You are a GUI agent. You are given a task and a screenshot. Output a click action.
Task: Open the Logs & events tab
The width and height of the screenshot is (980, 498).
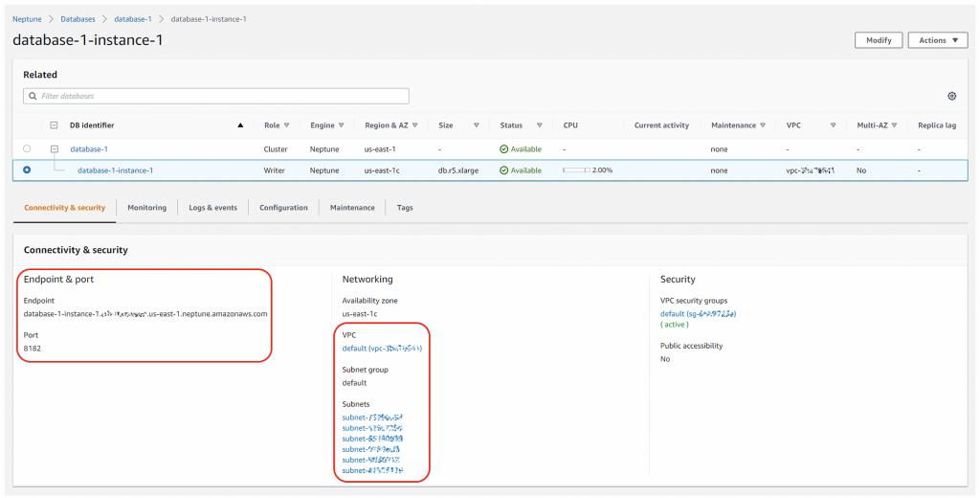212,207
